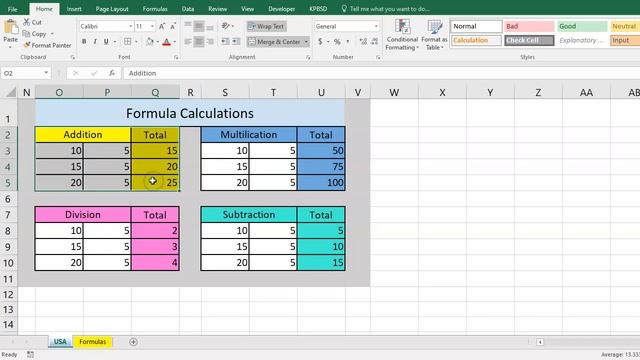640x360 pixels.
Task: Apply the Good cell style
Action: pyautogui.click(x=582, y=26)
